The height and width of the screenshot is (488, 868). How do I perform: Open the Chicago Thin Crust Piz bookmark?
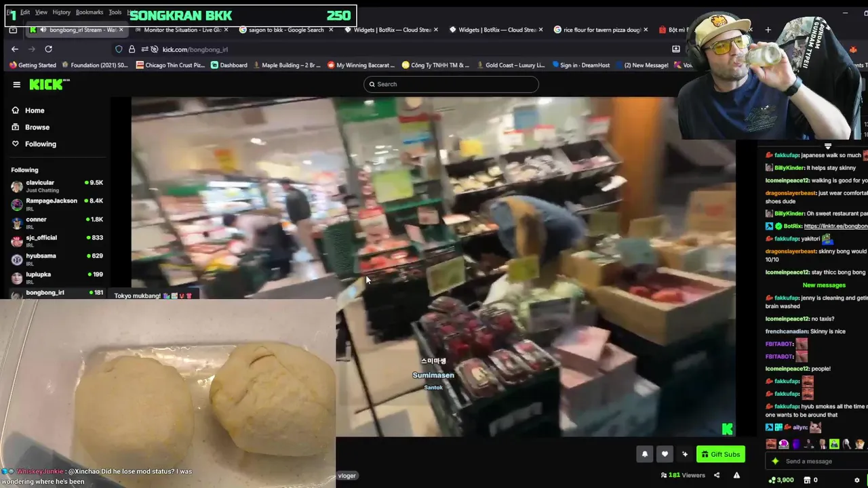[x=170, y=65]
